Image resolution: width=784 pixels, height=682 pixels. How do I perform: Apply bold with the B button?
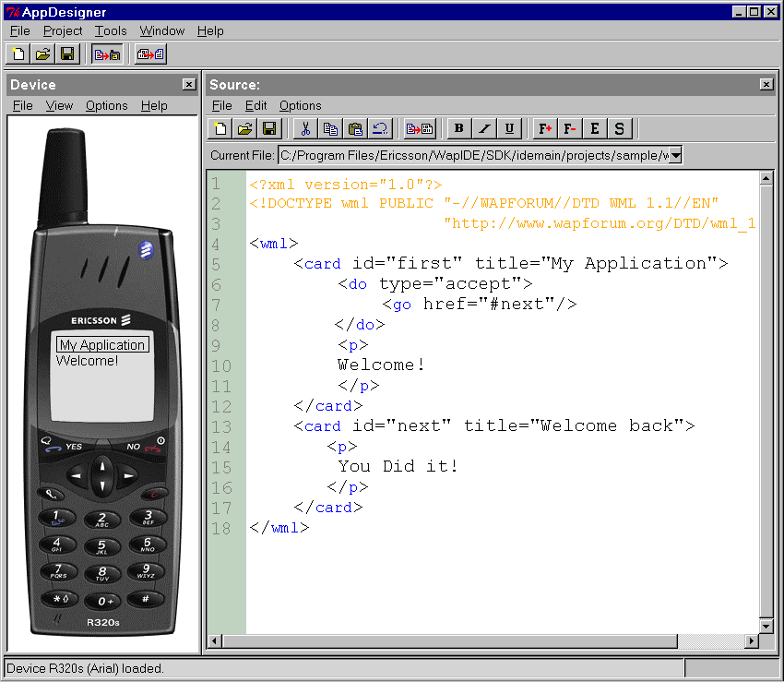[x=459, y=129]
